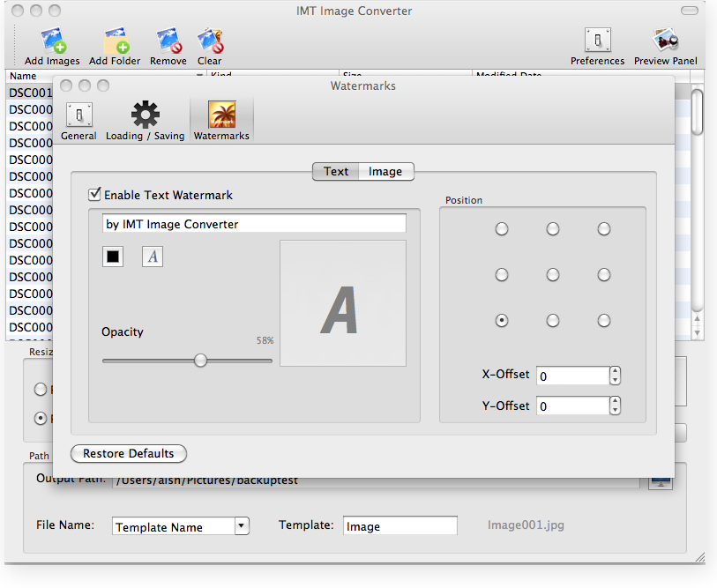Open the font chooser A button
The width and height of the screenshot is (717, 588).
(153, 257)
